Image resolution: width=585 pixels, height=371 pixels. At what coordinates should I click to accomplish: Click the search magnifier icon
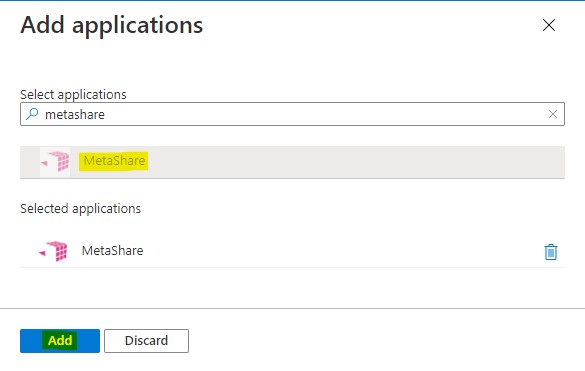click(32, 114)
